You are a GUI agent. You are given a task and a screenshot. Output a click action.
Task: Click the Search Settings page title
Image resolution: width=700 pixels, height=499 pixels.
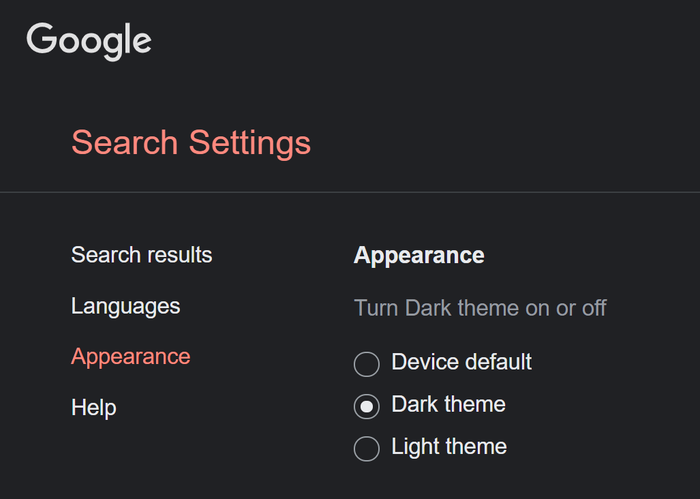pyautogui.click(x=191, y=143)
